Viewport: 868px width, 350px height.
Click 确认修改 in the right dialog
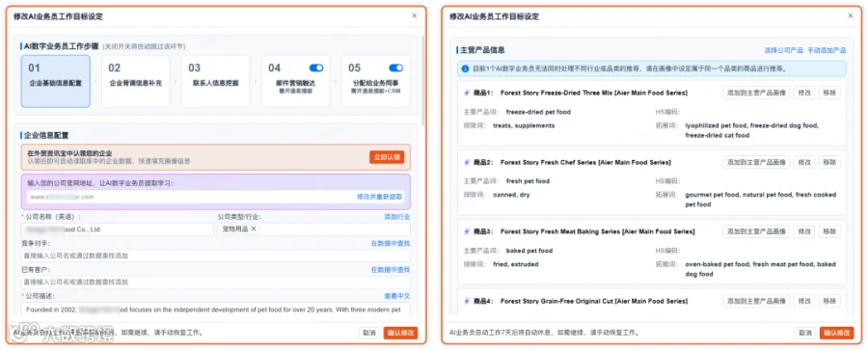coord(837,333)
